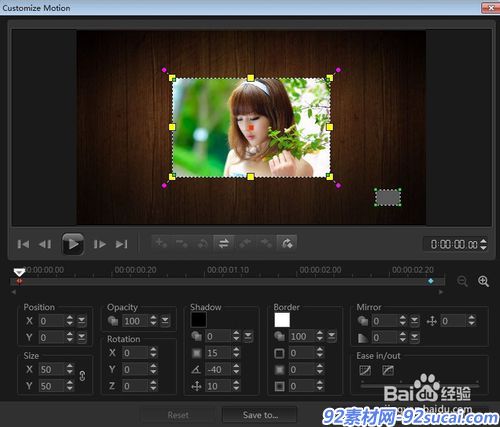Click the Save to... button
This screenshot has height=427, width=500.
[x=260, y=415]
